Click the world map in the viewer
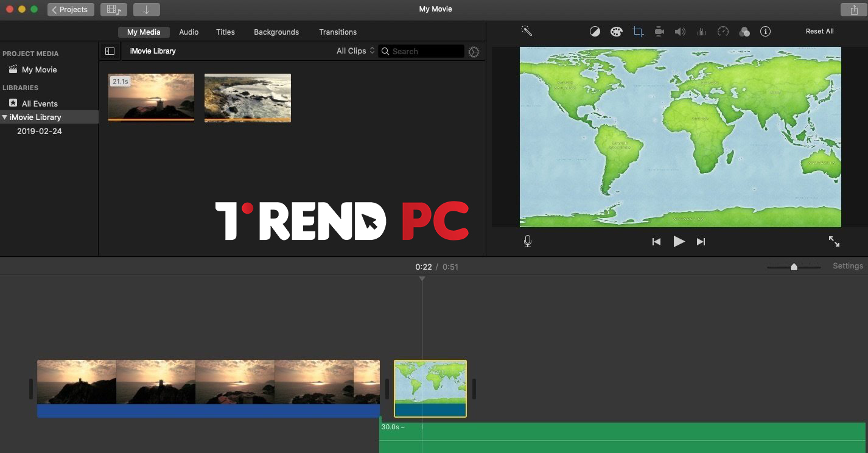 click(681, 137)
